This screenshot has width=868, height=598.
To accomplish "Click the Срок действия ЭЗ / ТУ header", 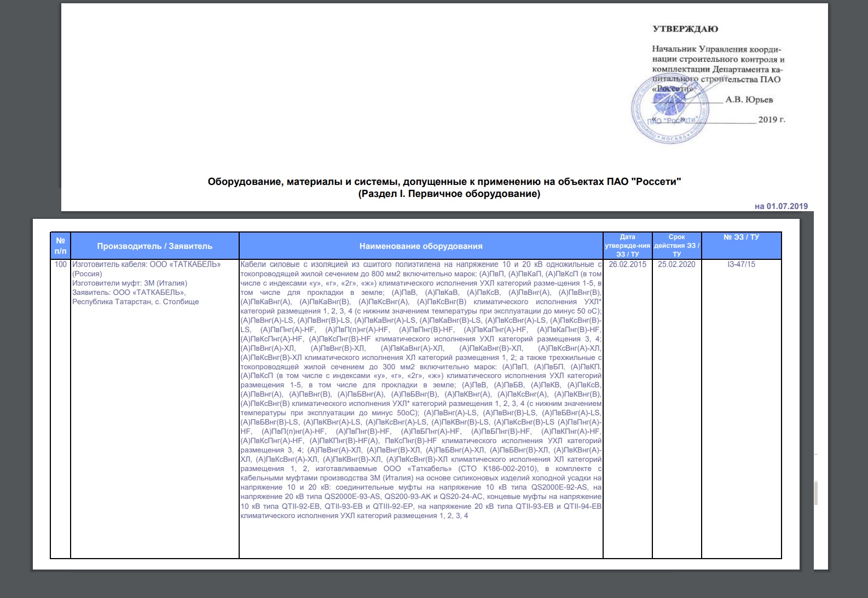I will pyautogui.click(x=676, y=246).
